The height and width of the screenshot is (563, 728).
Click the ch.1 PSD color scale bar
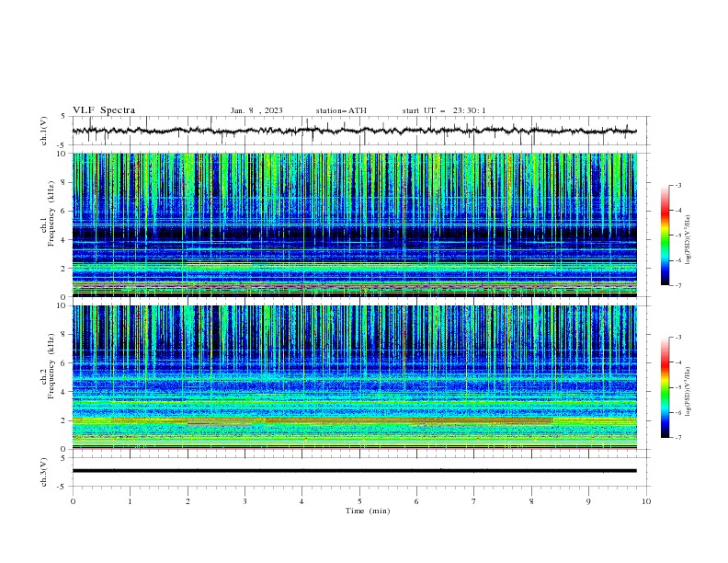pyautogui.click(x=665, y=236)
